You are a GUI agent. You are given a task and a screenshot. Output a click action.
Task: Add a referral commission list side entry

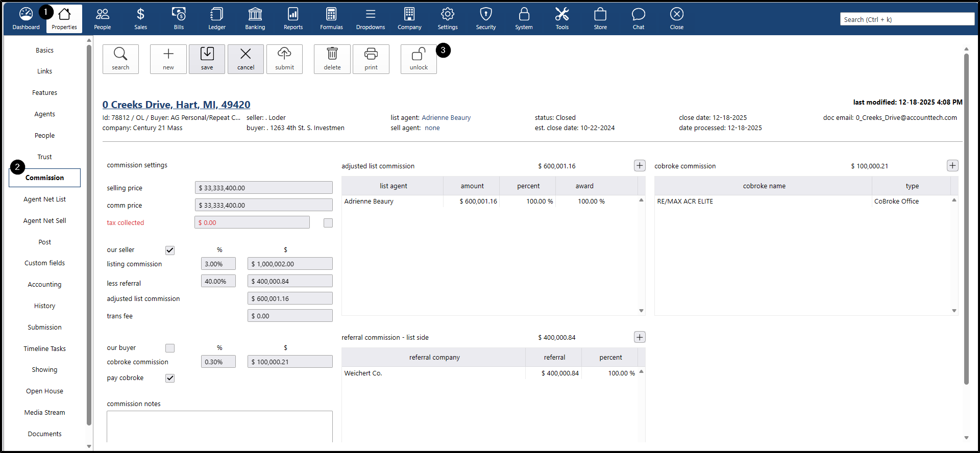tap(640, 337)
